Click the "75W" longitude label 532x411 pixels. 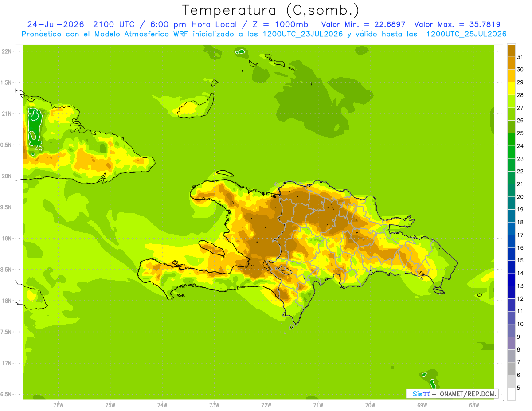point(110,405)
